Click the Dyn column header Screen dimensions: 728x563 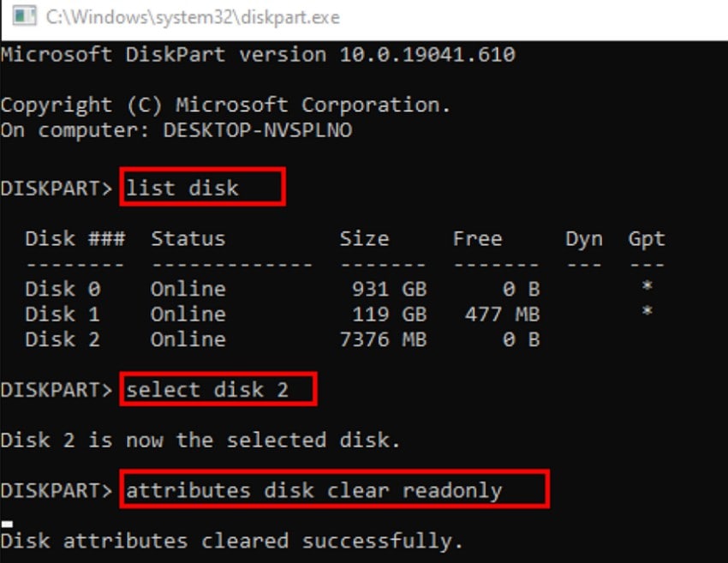583,238
